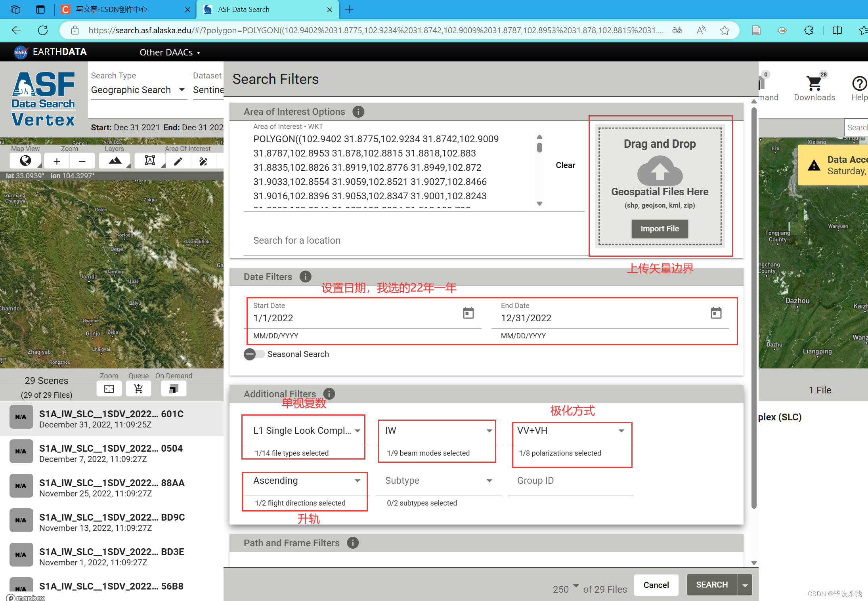Viewport: 868px width, 601px height.
Task: Open the Start Date calendar picker
Action: pos(468,313)
